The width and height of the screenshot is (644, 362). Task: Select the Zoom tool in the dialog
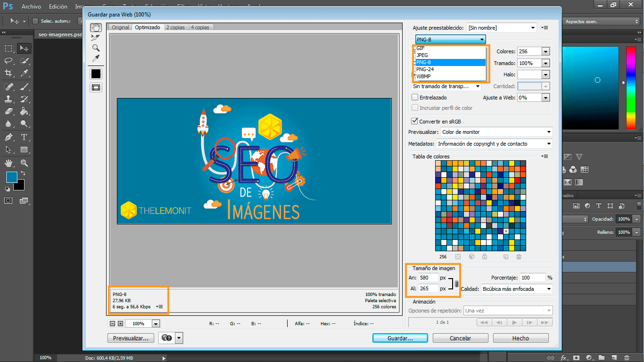(96, 48)
